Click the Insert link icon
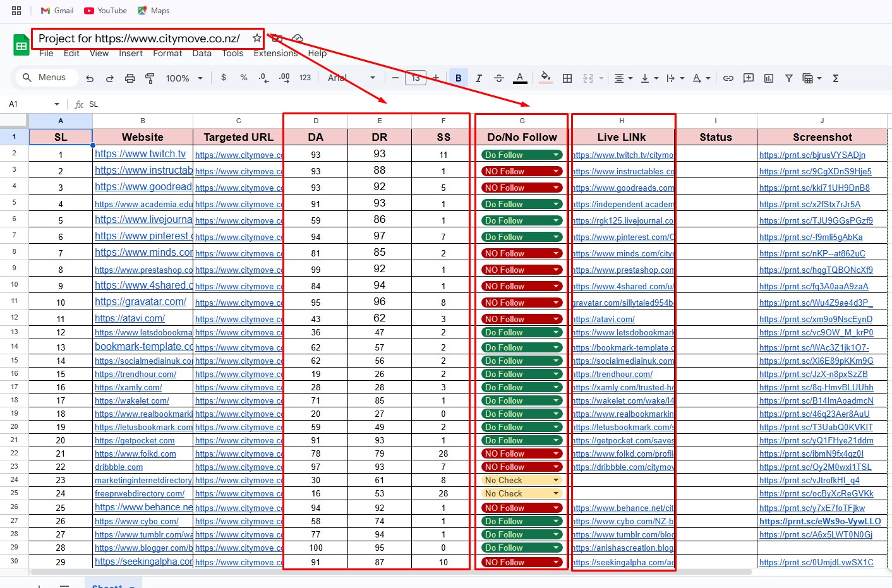This screenshot has width=892, height=588. tap(728, 78)
